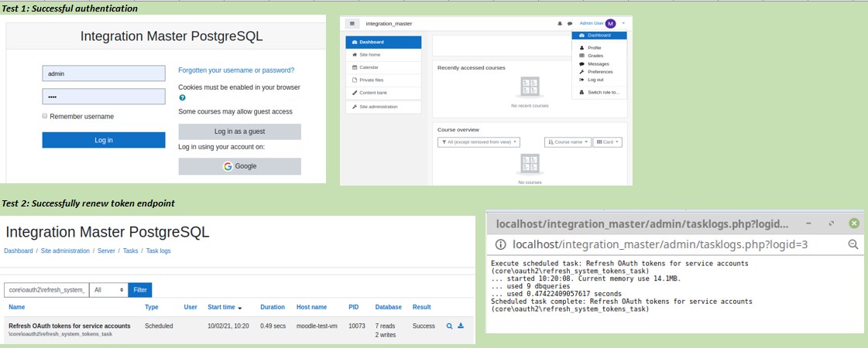Download the Refresh OAuth tokens log
The height and width of the screenshot is (348, 868).
click(x=461, y=326)
